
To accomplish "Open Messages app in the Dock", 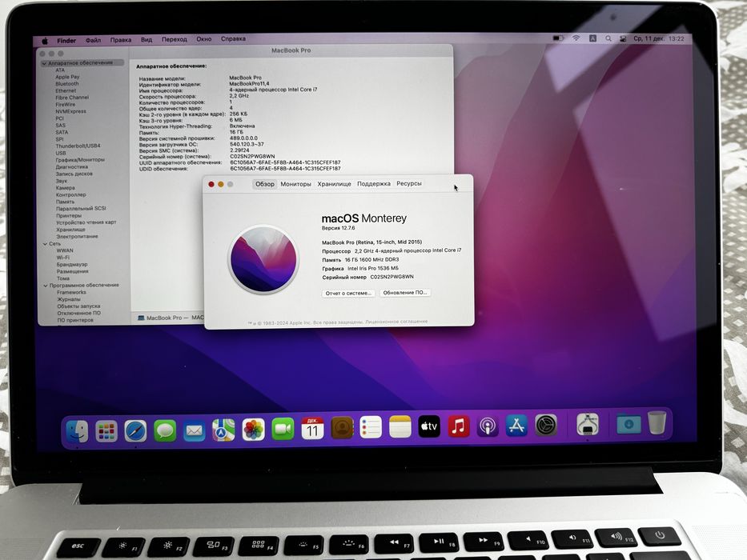I will [165, 431].
